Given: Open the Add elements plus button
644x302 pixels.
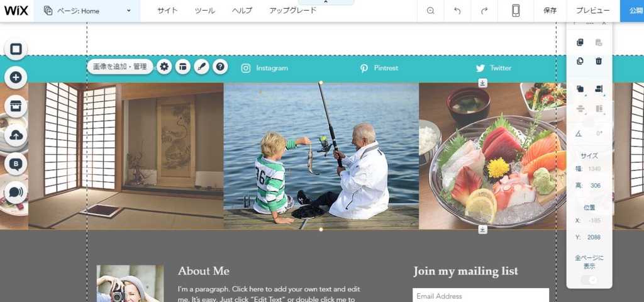Looking at the screenshot, I should [16, 77].
